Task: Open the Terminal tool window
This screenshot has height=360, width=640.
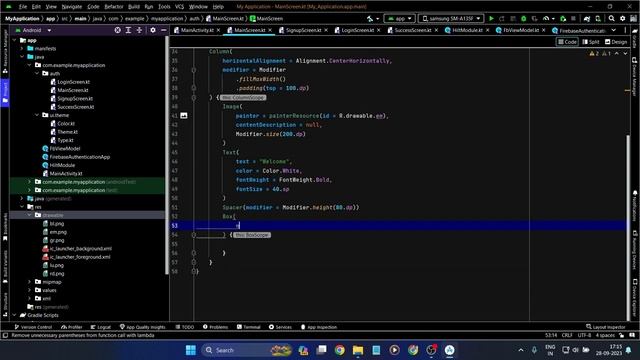Action: click(249, 327)
